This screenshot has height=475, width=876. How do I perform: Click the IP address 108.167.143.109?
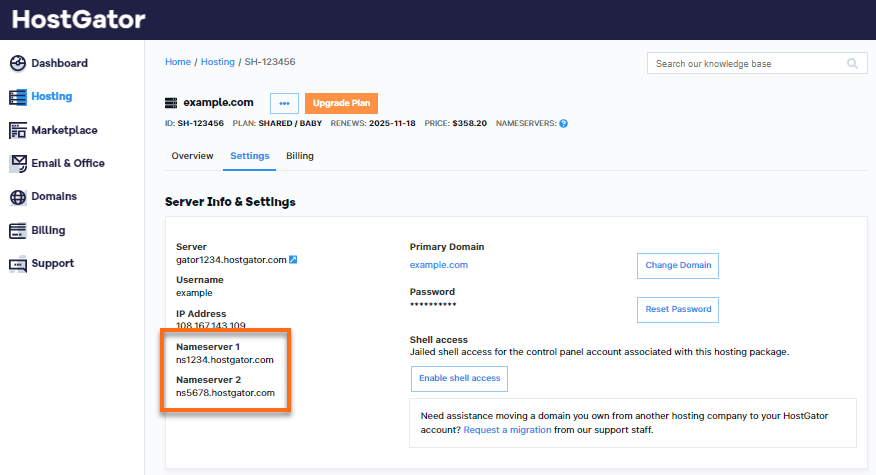coord(211,326)
